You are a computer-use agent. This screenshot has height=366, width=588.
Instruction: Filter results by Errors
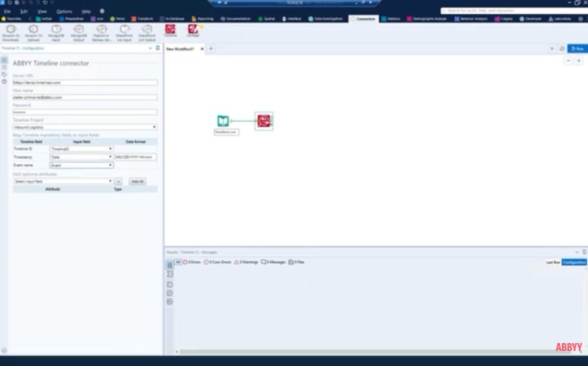tap(192, 262)
